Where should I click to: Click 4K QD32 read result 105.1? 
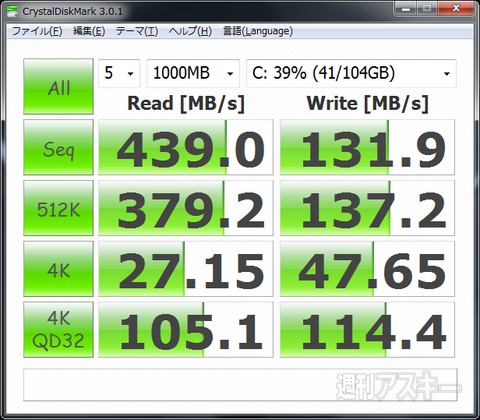tap(186, 329)
